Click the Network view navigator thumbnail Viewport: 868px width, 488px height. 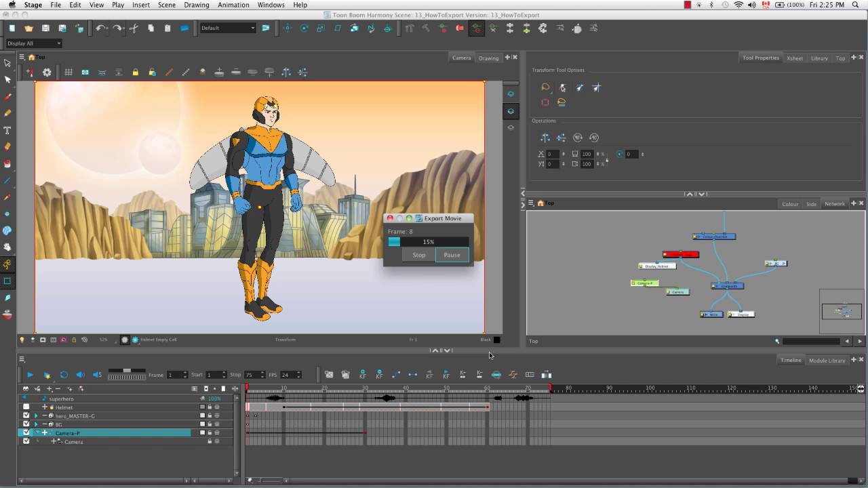(842, 311)
